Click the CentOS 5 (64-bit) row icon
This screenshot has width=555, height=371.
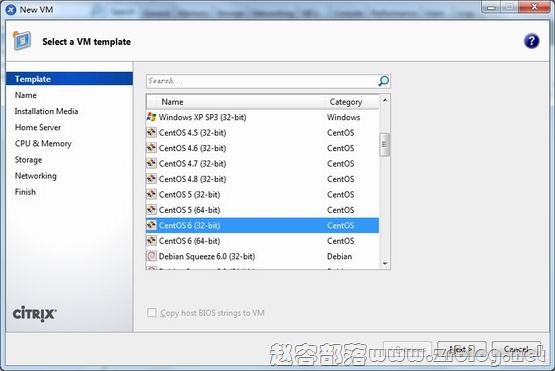151,210
